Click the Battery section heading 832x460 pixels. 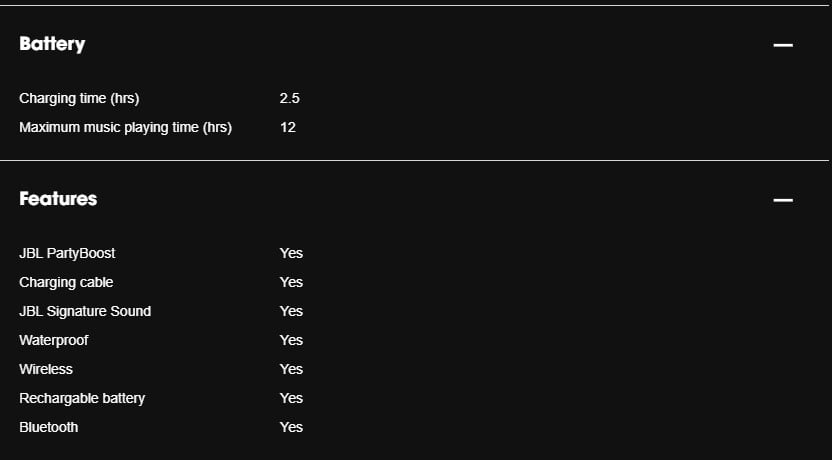coord(52,44)
